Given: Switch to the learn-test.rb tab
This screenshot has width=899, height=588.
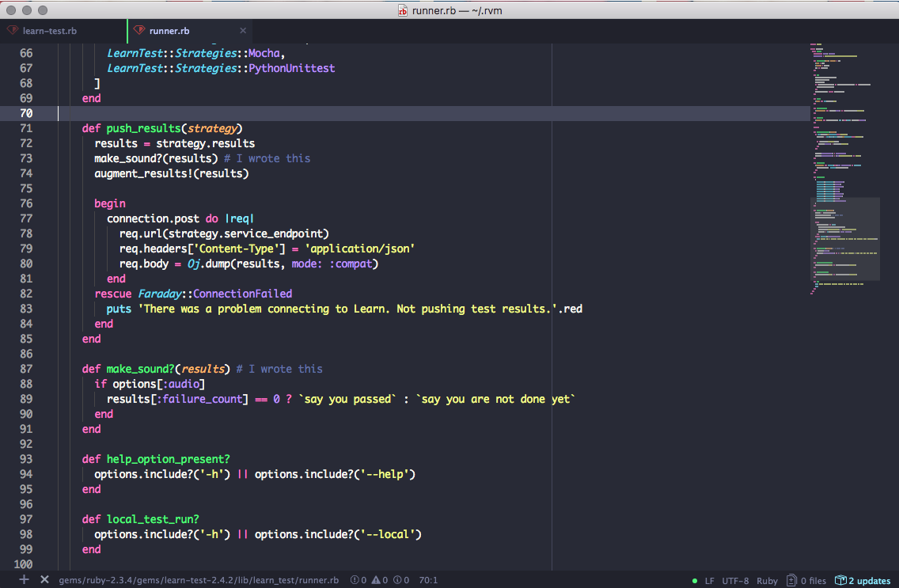Looking at the screenshot, I should coord(49,31).
